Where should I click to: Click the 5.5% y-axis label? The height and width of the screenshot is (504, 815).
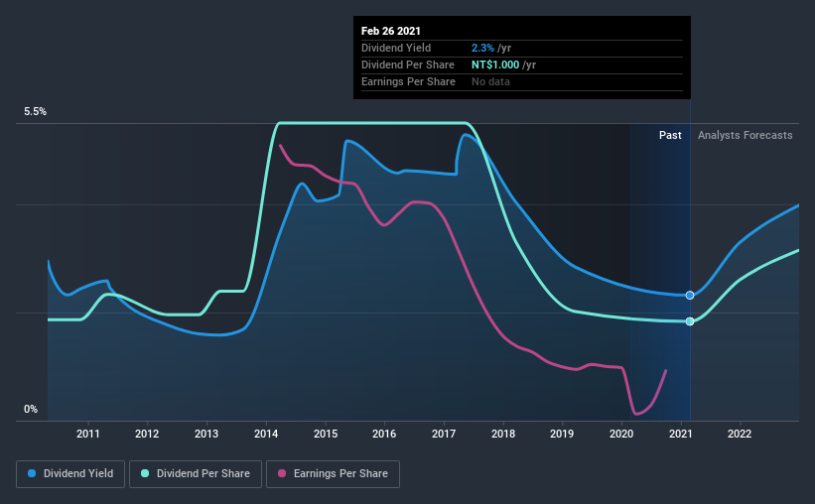35,111
